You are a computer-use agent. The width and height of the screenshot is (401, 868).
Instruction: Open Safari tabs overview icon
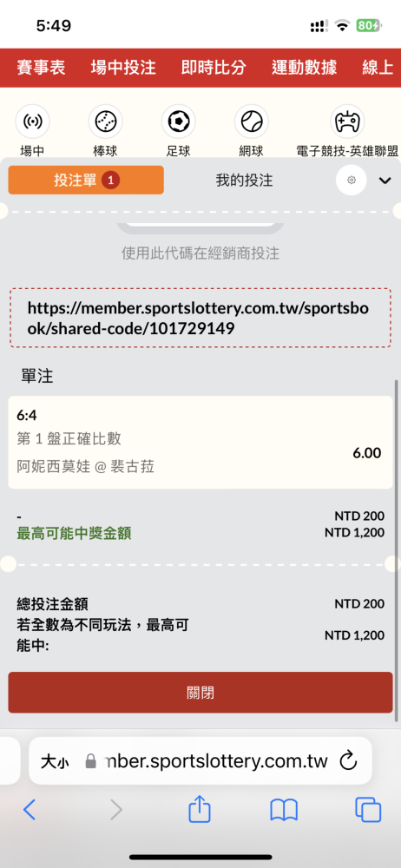[x=368, y=811]
